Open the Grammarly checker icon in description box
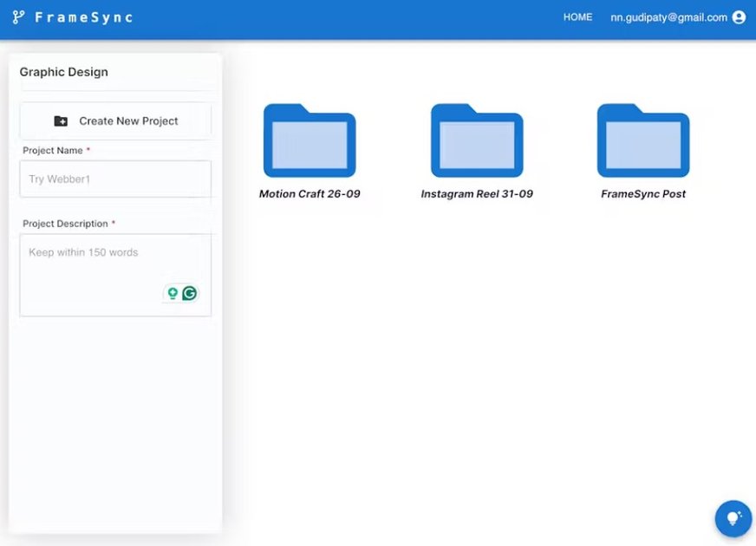Viewport: 756px width, 546px height. 190,293
